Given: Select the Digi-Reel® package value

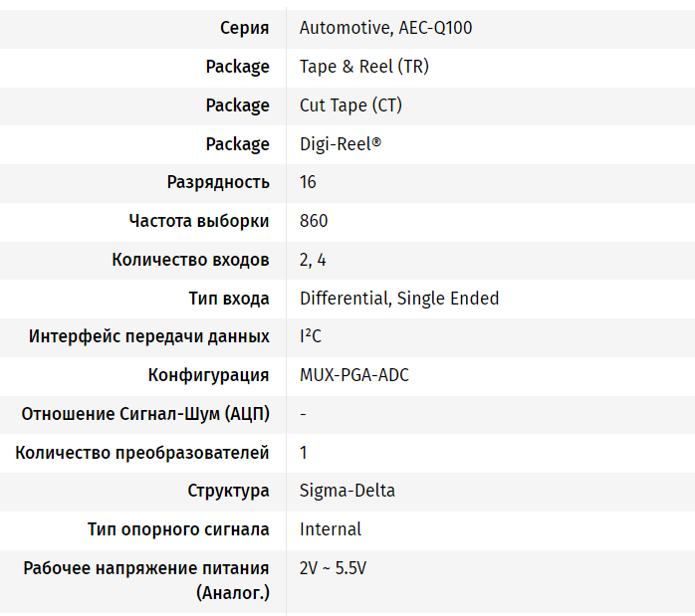Looking at the screenshot, I should pos(340,144).
